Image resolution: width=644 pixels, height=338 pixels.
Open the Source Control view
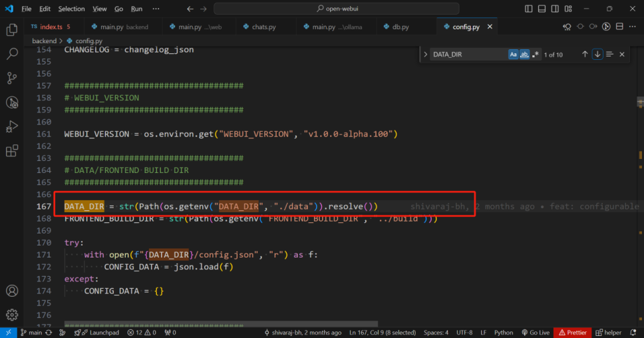[x=12, y=78]
